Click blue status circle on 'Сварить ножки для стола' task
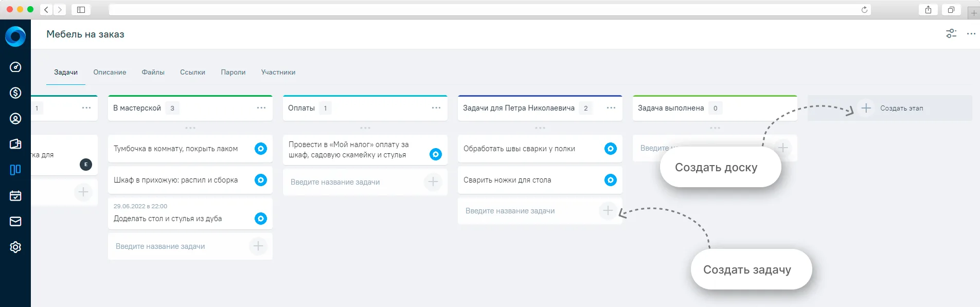 611,180
